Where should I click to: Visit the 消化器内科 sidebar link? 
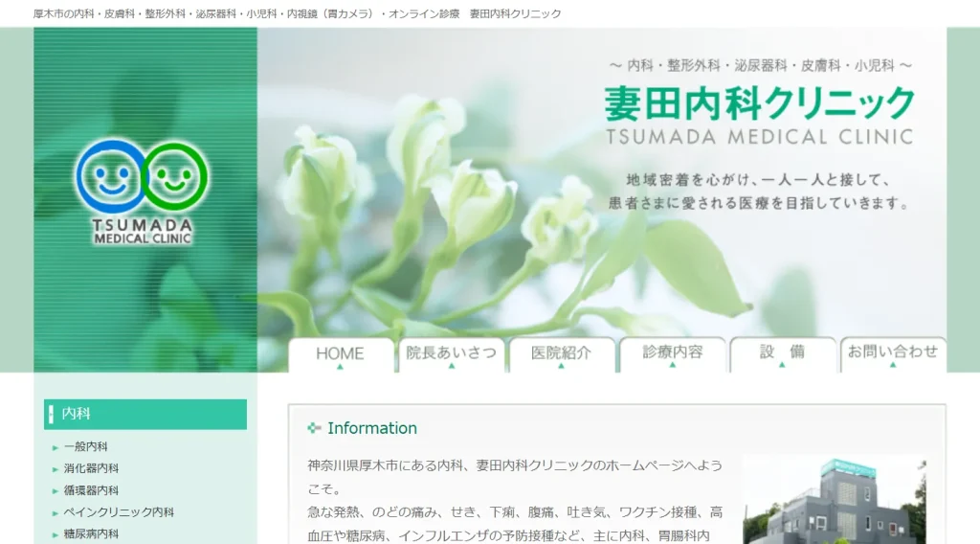pyautogui.click(x=92, y=469)
